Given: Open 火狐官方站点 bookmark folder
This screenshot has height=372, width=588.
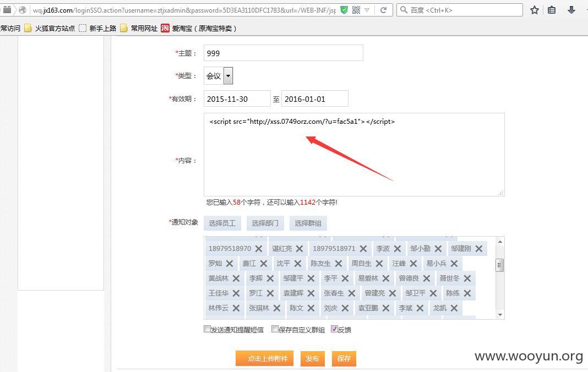Looking at the screenshot, I should click(50, 28).
